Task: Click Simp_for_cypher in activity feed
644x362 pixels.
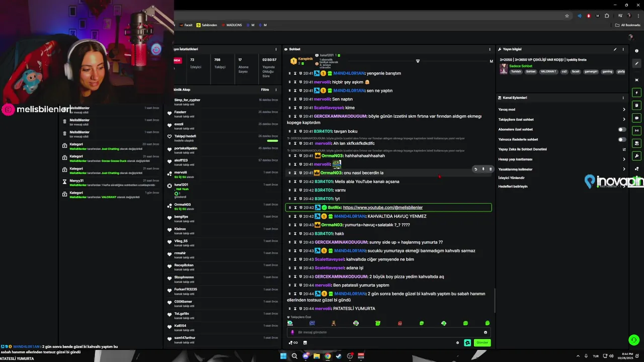Action: (x=187, y=100)
